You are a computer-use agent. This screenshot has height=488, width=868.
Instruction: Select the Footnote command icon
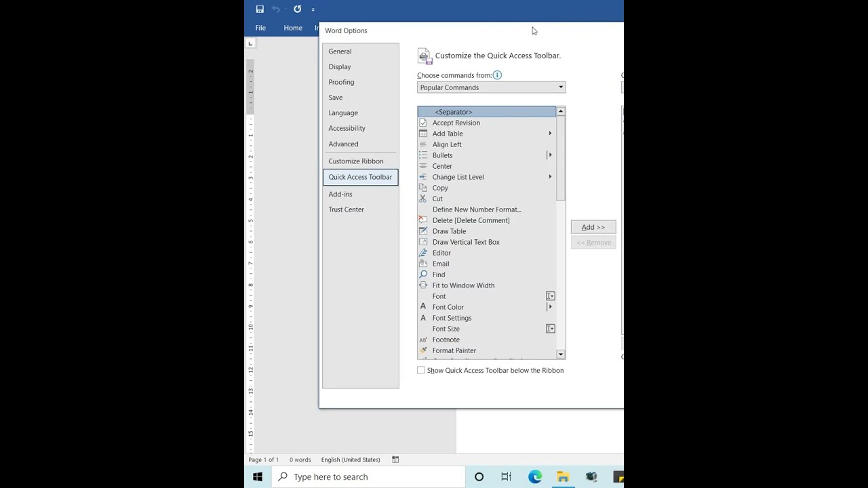click(x=423, y=340)
